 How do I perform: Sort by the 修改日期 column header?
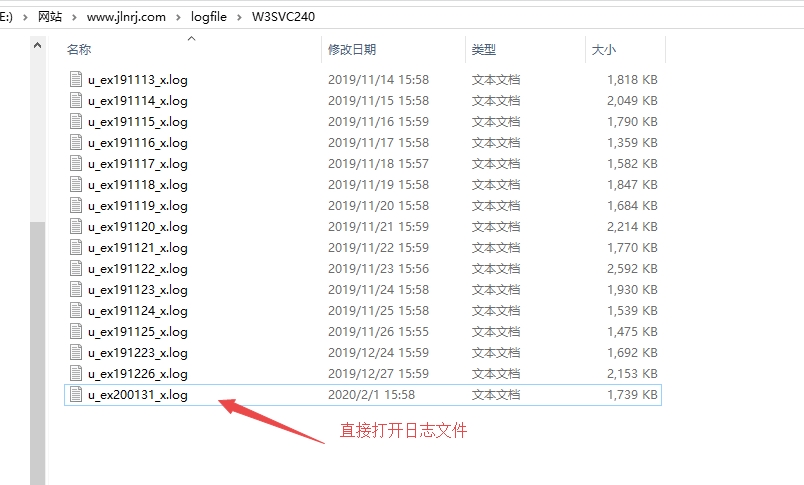[352, 50]
